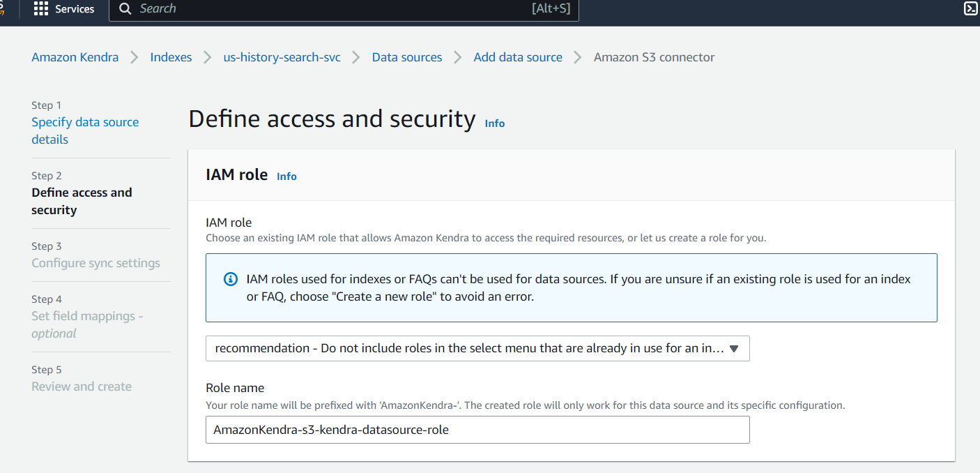Select Define access and security step
The height and width of the screenshot is (473, 980).
point(82,201)
